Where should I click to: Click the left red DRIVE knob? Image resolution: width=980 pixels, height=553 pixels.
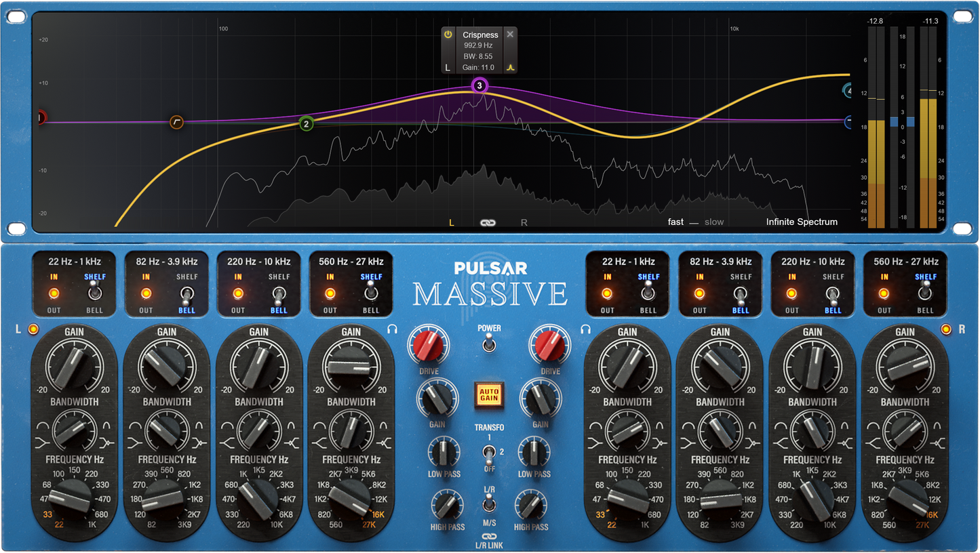(429, 345)
